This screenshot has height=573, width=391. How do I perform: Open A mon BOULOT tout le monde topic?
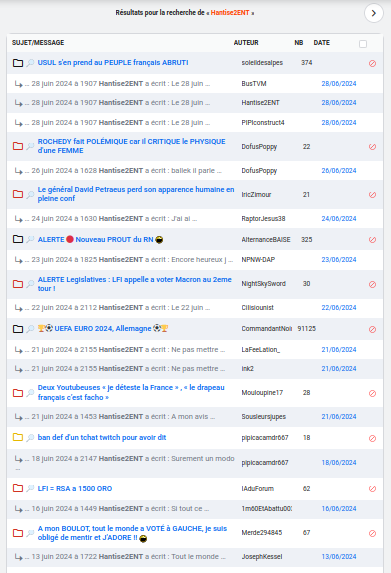[x=132, y=533]
